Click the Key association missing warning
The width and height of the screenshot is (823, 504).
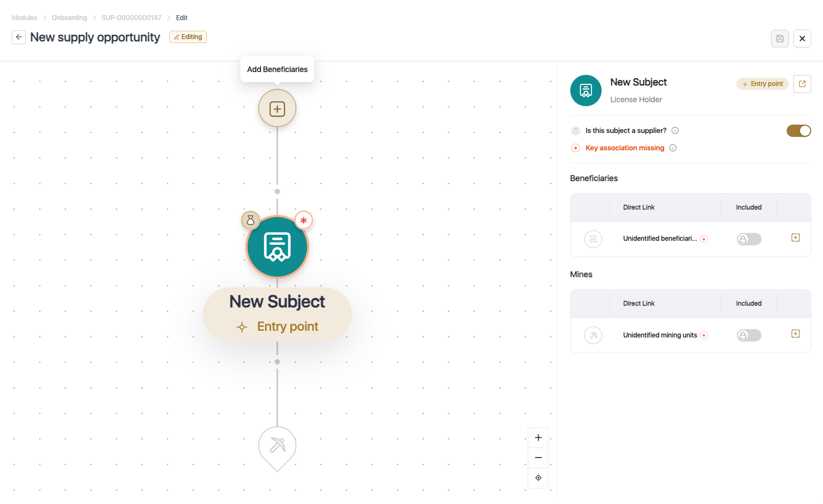[625, 148]
